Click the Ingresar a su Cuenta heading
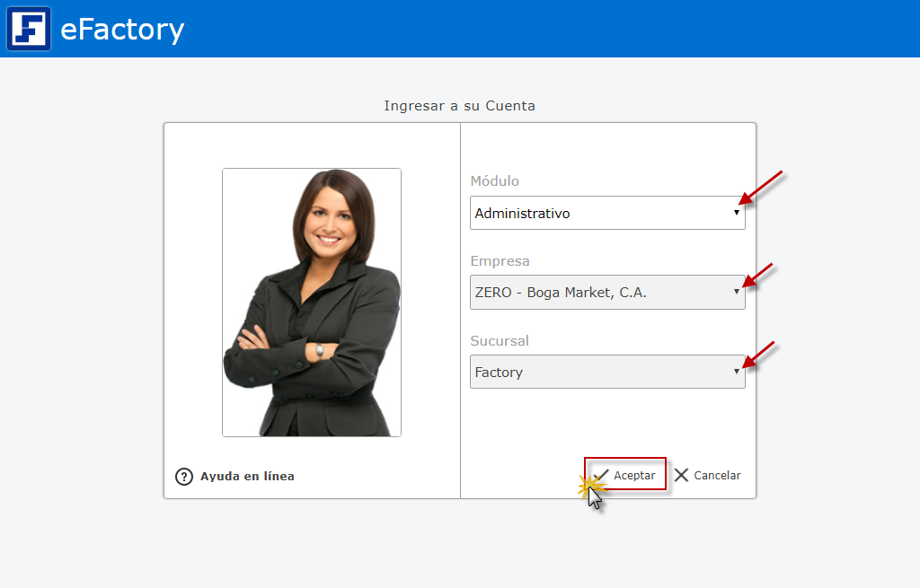The image size is (920, 588). click(459, 106)
